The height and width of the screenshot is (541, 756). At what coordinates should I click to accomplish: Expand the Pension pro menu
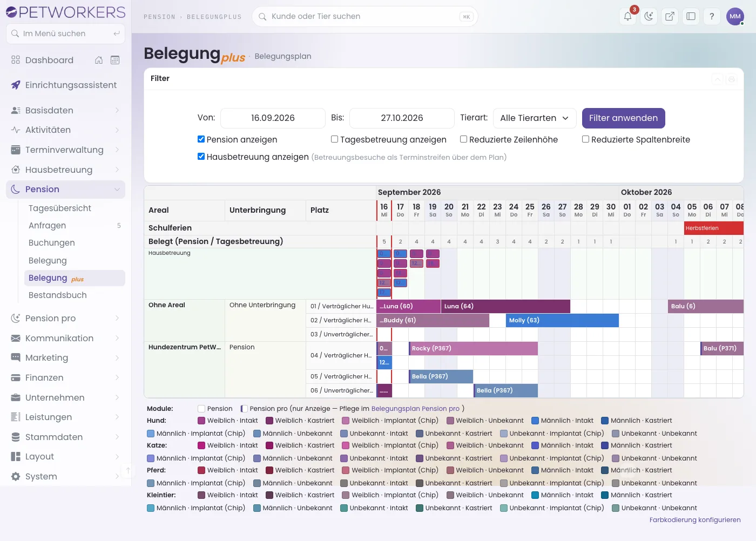tap(65, 318)
